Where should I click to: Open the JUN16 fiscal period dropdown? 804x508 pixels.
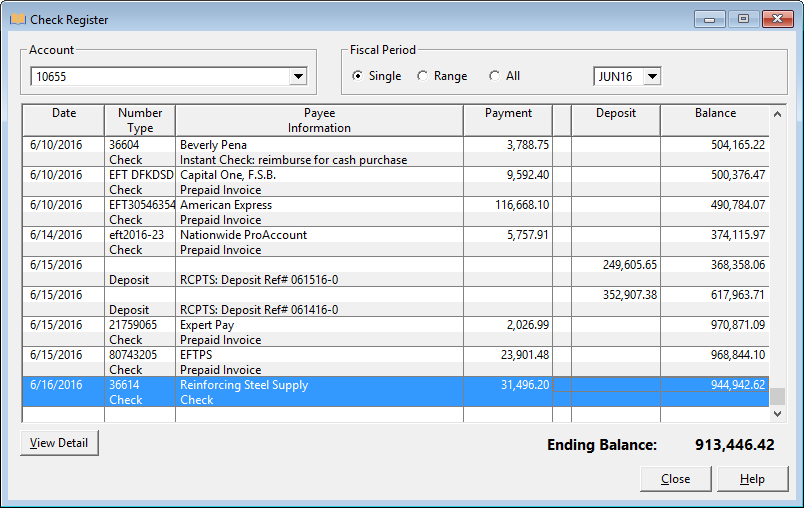coord(651,77)
